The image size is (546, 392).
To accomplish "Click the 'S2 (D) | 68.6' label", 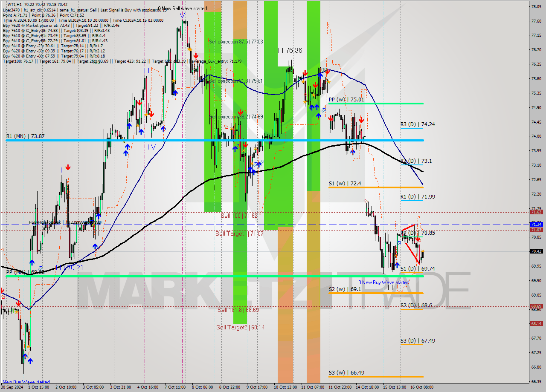I will point(416,306).
